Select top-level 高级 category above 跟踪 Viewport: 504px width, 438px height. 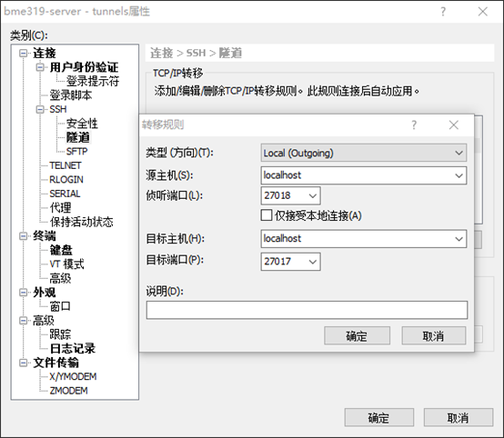(x=44, y=321)
